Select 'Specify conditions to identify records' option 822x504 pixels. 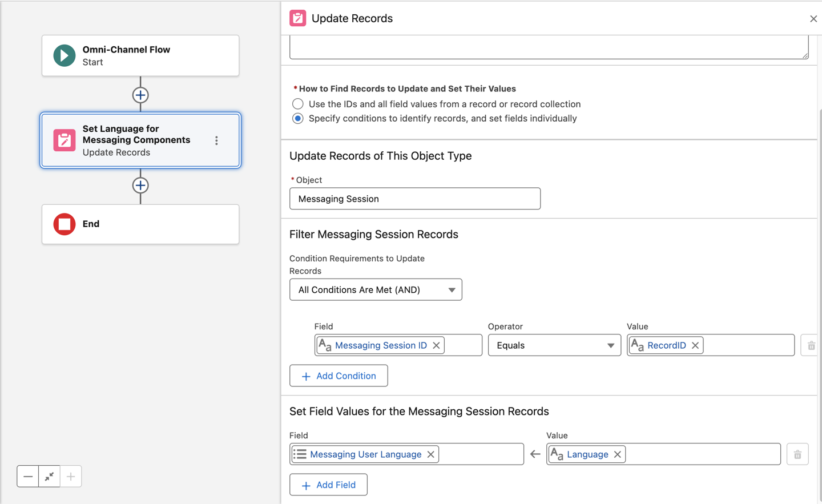pos(297,119)
